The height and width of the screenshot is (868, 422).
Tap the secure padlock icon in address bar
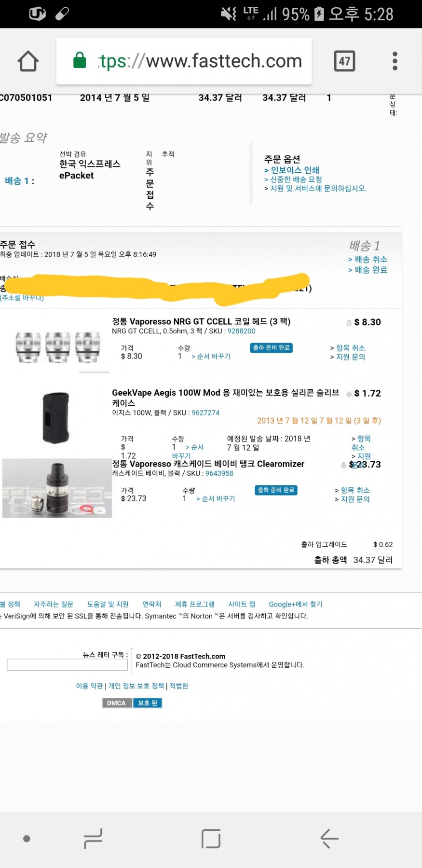[x=80, y=61]
